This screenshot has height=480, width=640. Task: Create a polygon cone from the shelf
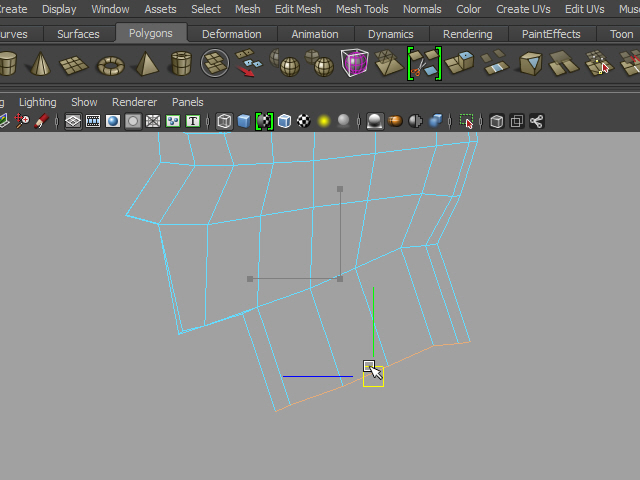41,66
